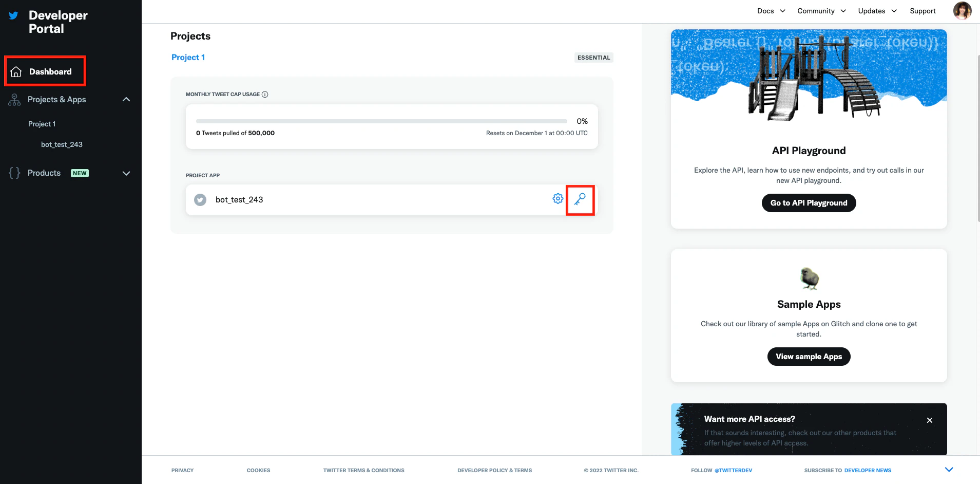The width and height of the screenshot is (980, 484).
Task: Open bot_test_243 app settings gear
Action: (x=558, y=198)
